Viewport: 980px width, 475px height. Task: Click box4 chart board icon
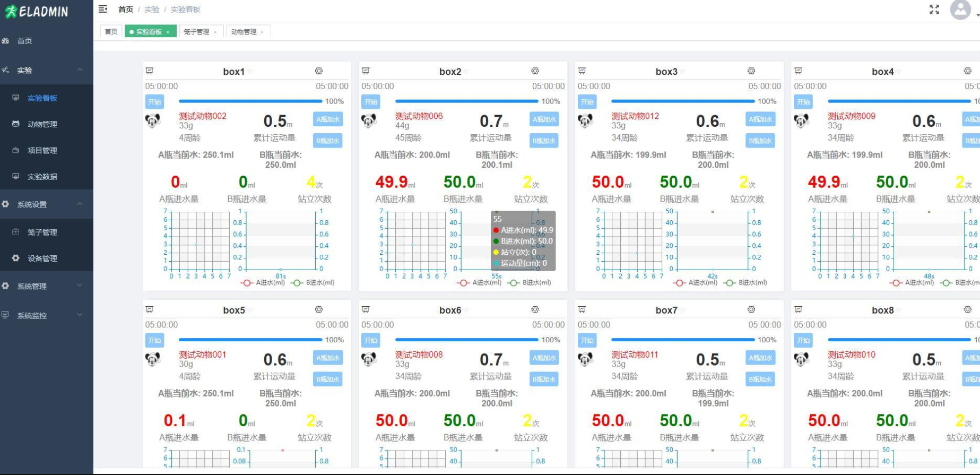pos(799,71)
